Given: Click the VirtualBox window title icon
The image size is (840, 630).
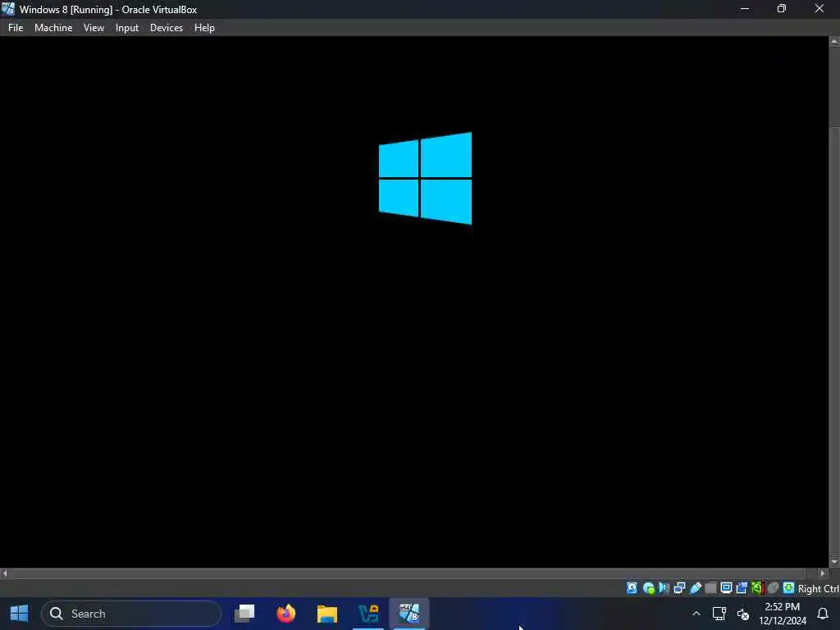Looking at the screenshot, I should (x=8, y=8).
